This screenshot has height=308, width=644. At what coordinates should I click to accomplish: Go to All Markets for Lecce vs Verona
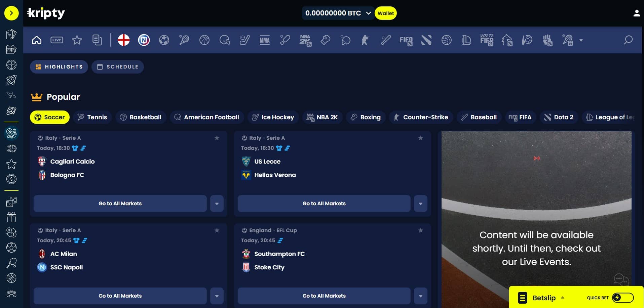click(324, 204)
